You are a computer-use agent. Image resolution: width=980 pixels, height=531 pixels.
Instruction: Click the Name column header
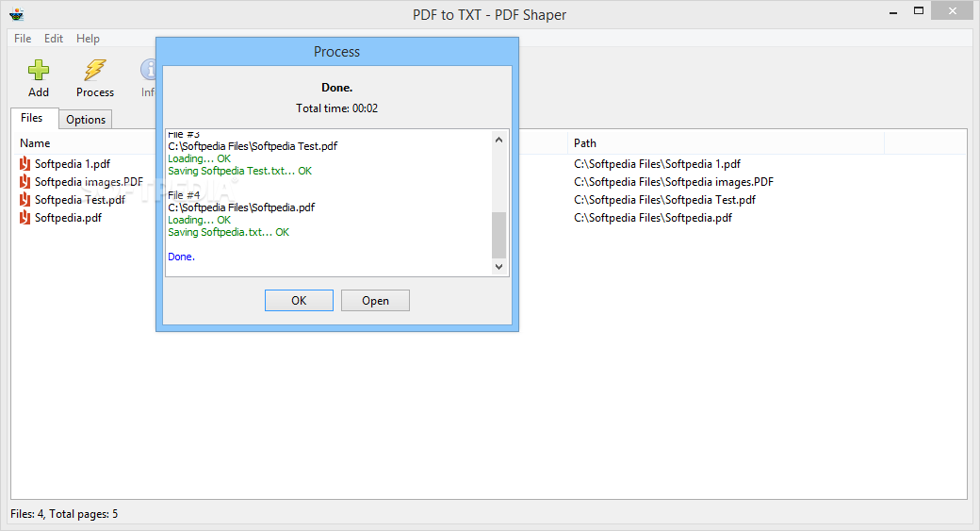tap(35, 143)
